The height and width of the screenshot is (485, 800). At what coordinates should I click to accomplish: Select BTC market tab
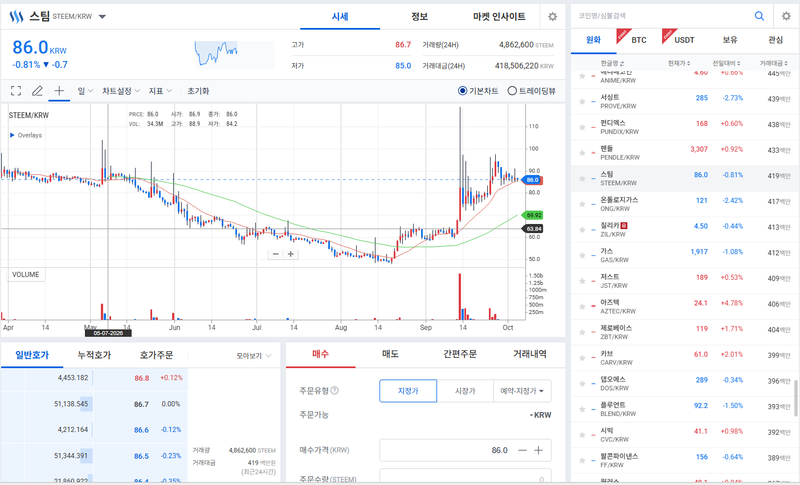click(639, 40)
